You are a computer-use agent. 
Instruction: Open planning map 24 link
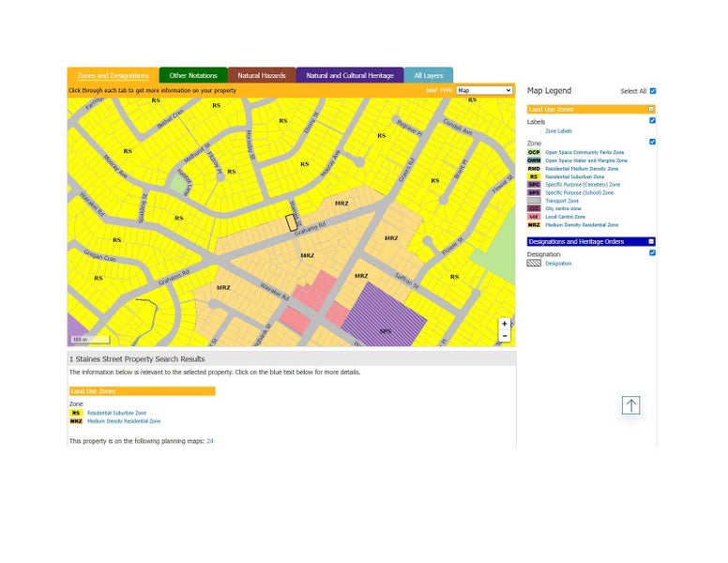pyautogui.click(x=210, y=441)
